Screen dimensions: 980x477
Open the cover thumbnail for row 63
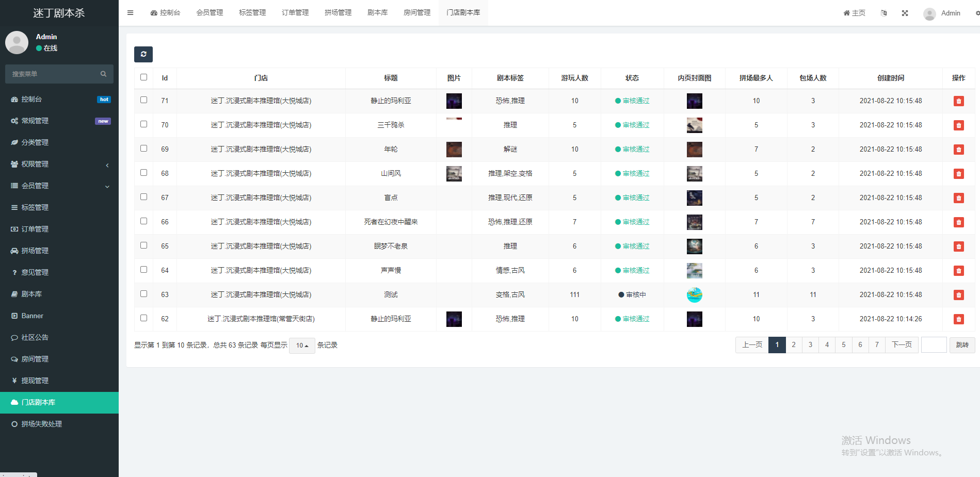(694, 295)
